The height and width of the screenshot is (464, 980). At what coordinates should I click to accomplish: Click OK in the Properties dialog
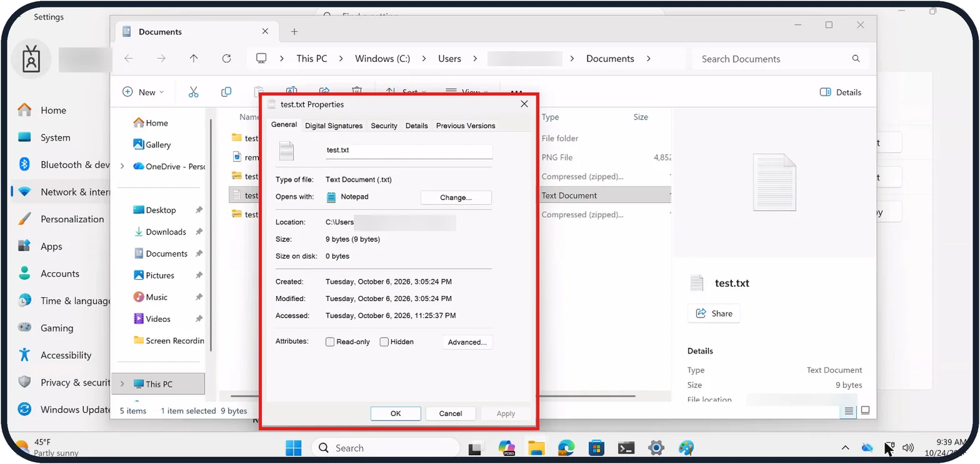click(x=396, y=413)
